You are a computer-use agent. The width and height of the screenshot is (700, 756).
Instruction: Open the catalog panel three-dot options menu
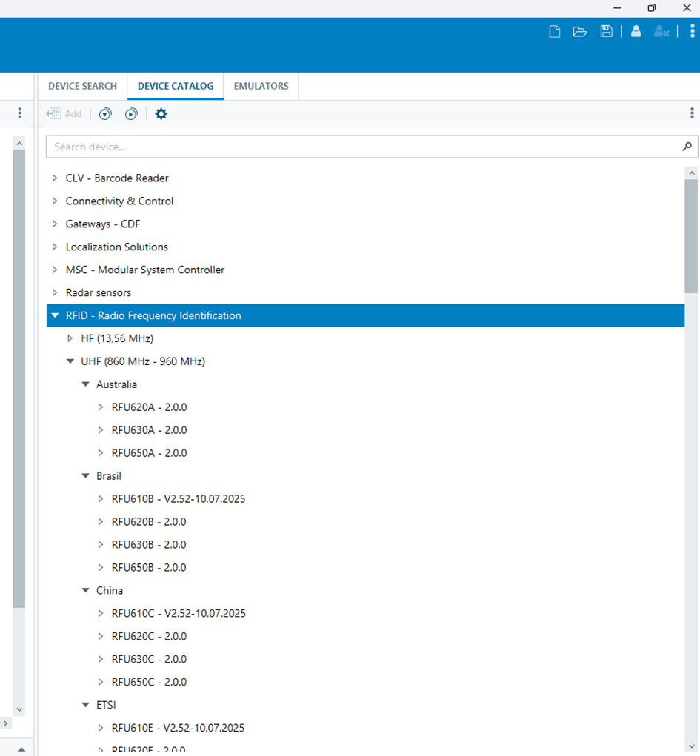click(692, 113)
